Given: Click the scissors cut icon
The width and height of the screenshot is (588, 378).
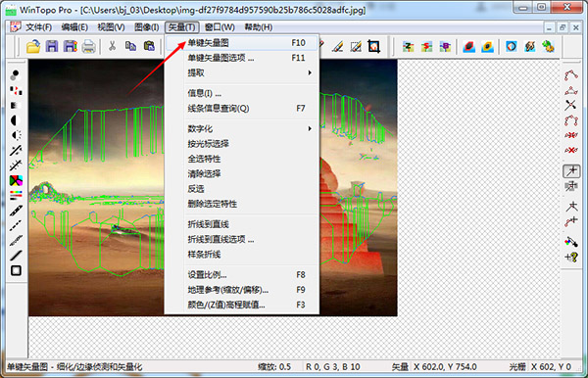Looking at the screenshot, I should [x=112, y=46].
